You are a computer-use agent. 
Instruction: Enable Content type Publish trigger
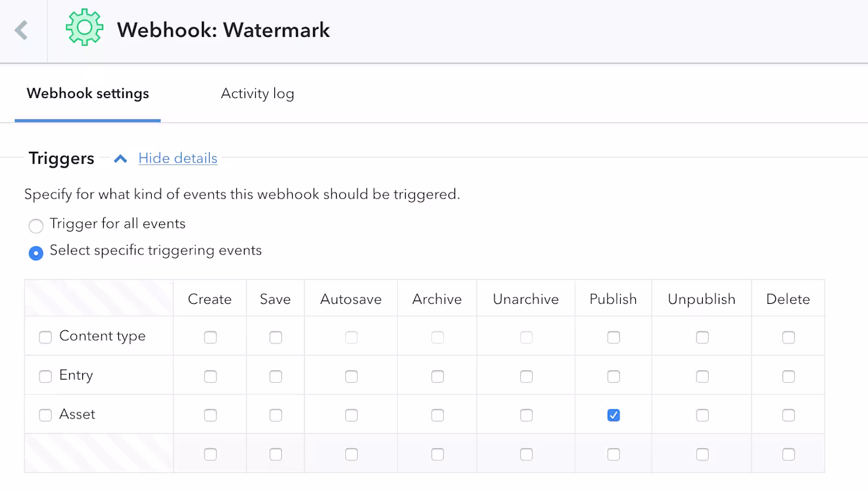[614, 337]
